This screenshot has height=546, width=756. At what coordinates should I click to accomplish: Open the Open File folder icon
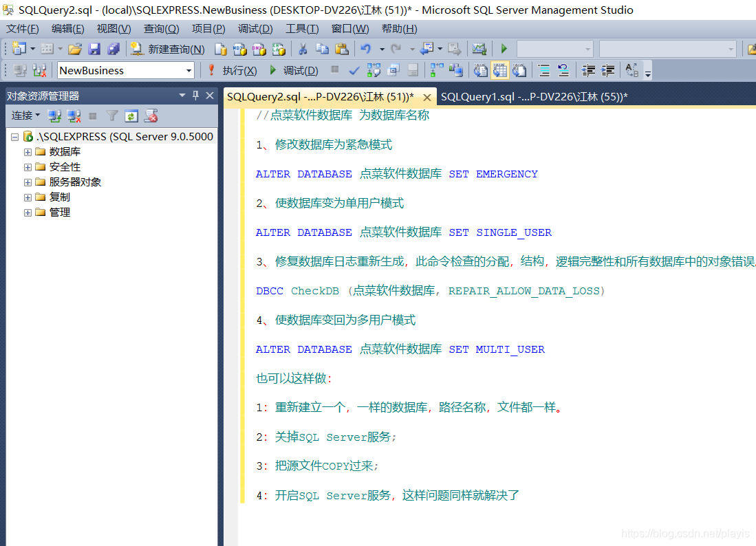coord(75,49)
